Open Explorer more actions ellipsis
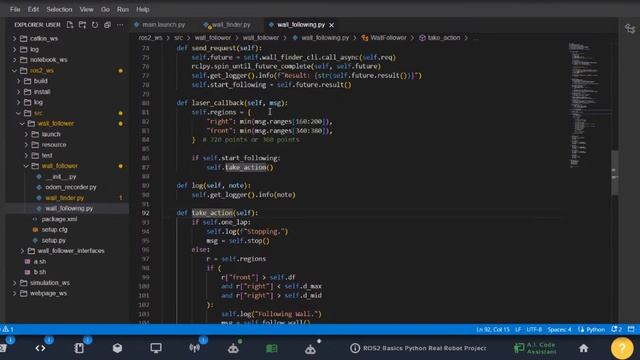The width and height of the screenshot is (640, 360). [120, 25]
